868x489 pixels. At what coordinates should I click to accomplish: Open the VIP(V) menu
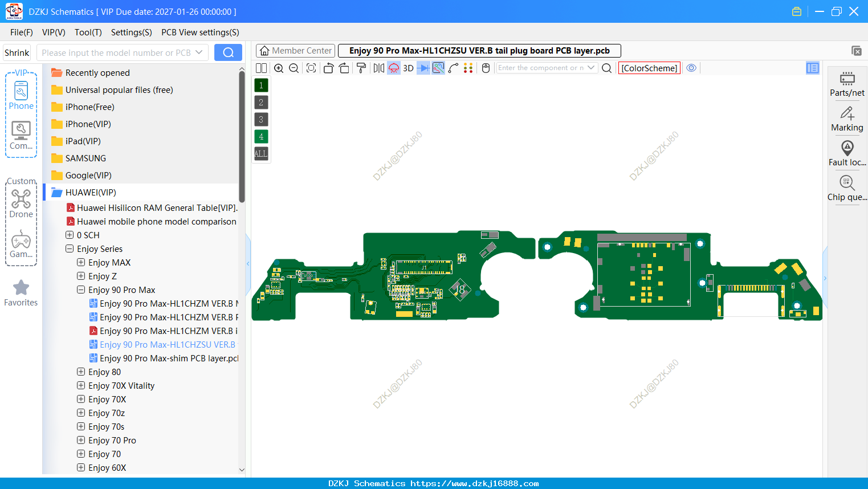(x=54, y=32)
